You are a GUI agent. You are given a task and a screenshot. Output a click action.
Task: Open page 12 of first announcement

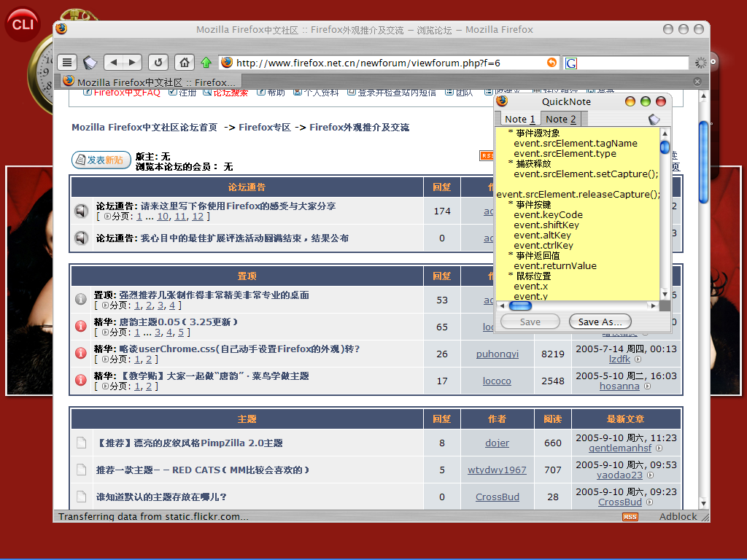[198, 216]
